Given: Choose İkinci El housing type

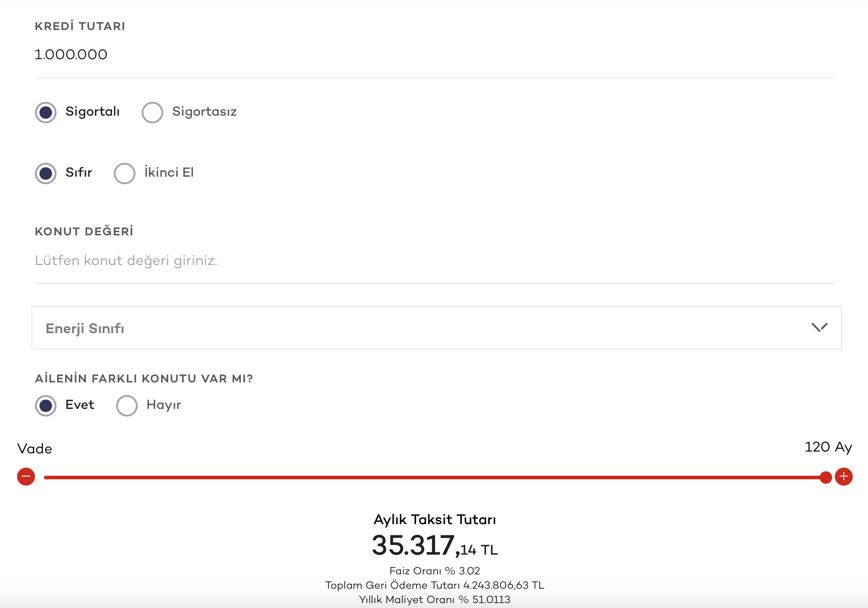Looking at the screenshot, I should click(125, 173).
